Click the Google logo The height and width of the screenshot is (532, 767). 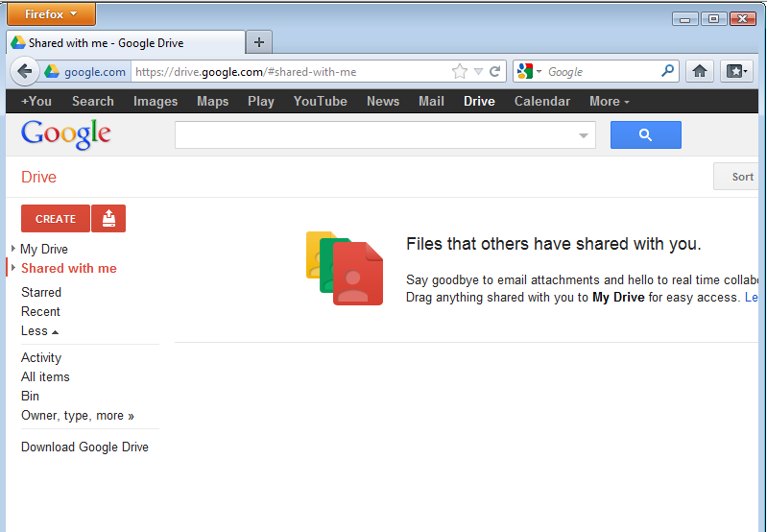[x=66, y=134]
